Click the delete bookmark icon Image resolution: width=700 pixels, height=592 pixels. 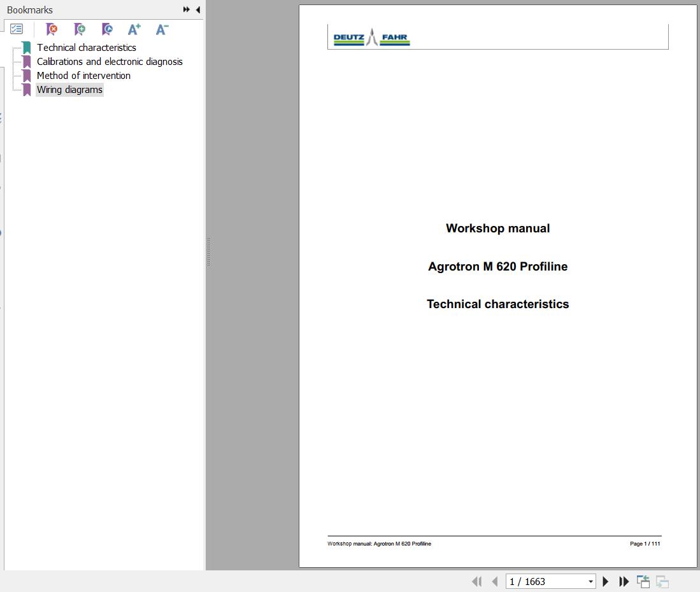click(52, 29)
